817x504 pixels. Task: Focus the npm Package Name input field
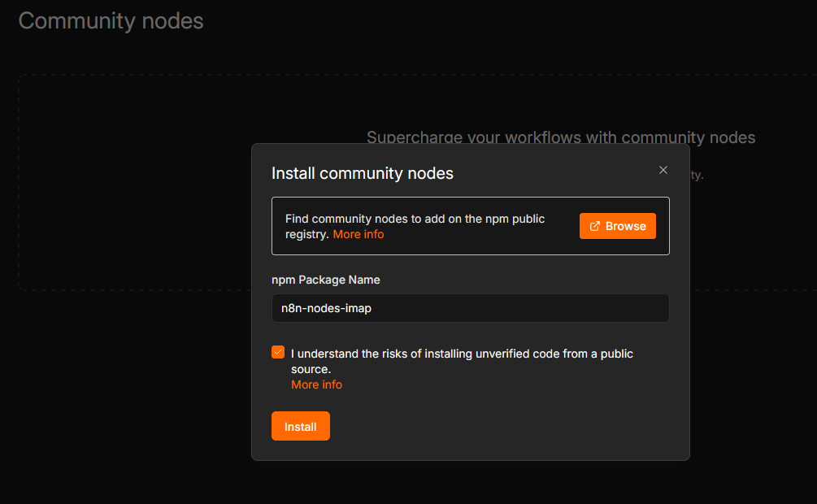pyautogui.click(x=470, y=308)
